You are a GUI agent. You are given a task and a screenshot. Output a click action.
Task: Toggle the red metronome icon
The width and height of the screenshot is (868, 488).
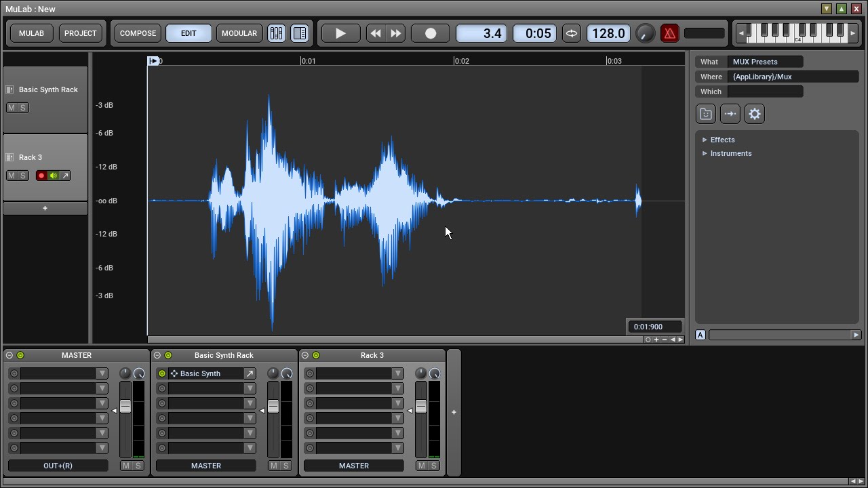670,33
